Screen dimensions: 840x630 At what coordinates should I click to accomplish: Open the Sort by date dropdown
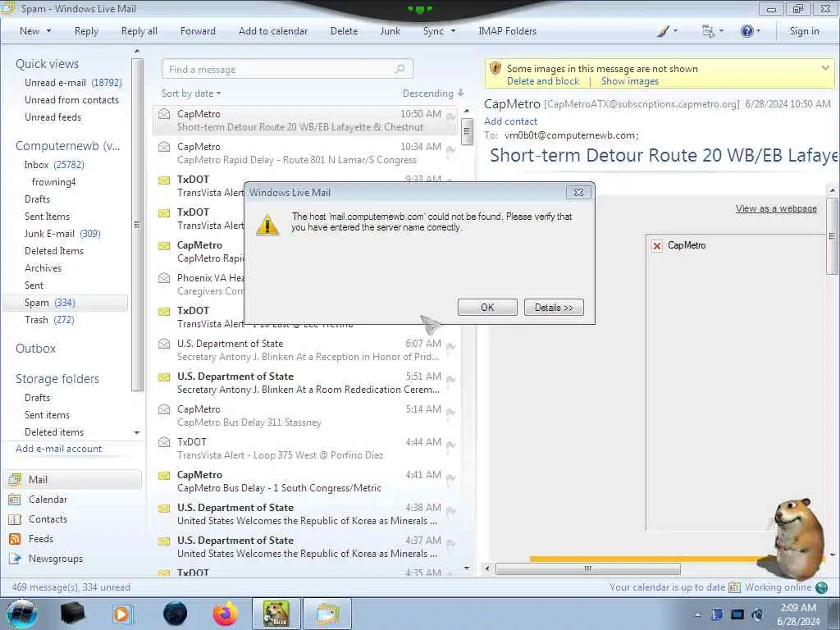(191, 94)
